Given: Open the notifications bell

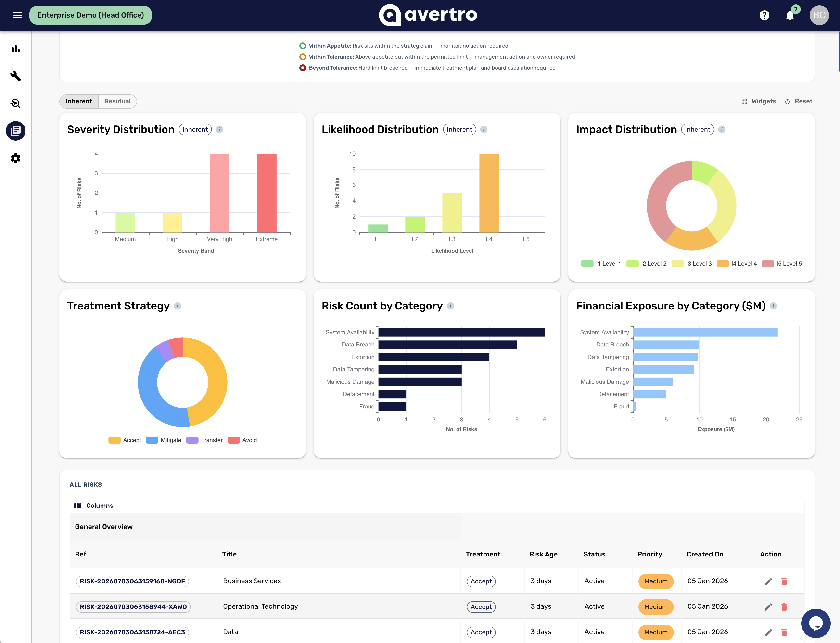Looking at the screenshot, I should click(790, 15).
